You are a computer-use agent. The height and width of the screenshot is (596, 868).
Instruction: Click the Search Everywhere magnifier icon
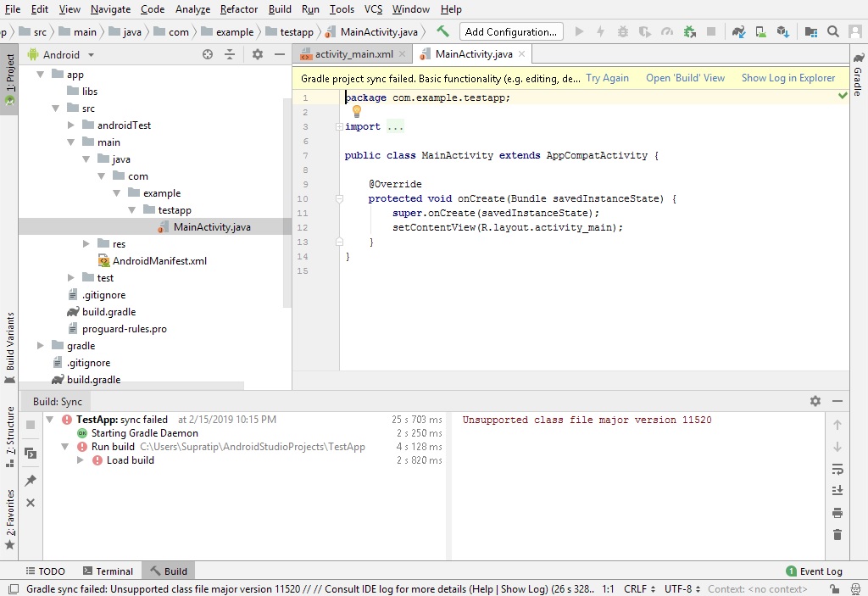(x=833, y=31)
